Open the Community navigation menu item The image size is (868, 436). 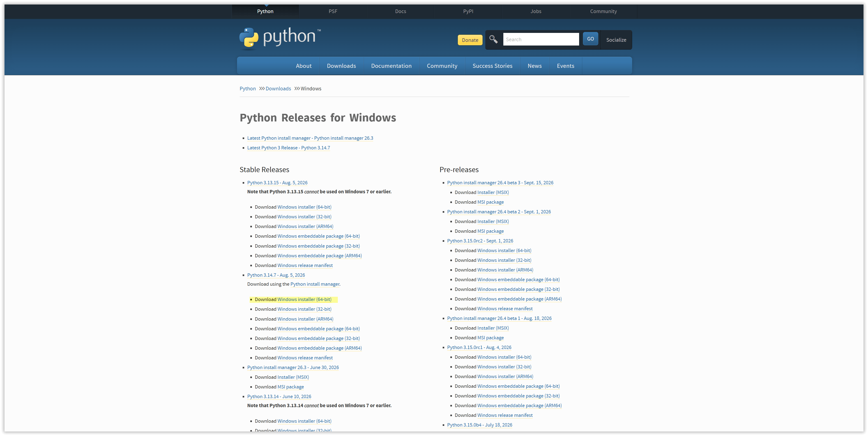(x=442, y=66)
